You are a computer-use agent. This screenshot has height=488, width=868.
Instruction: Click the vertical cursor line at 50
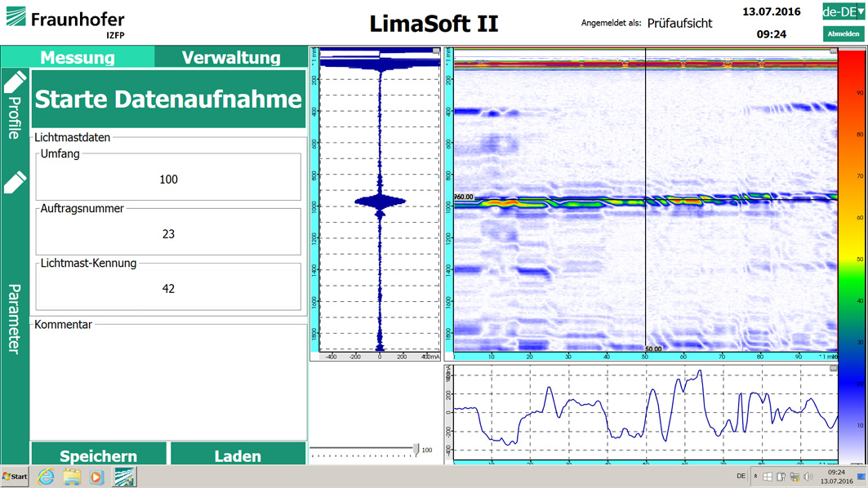(x=645, y=199)
